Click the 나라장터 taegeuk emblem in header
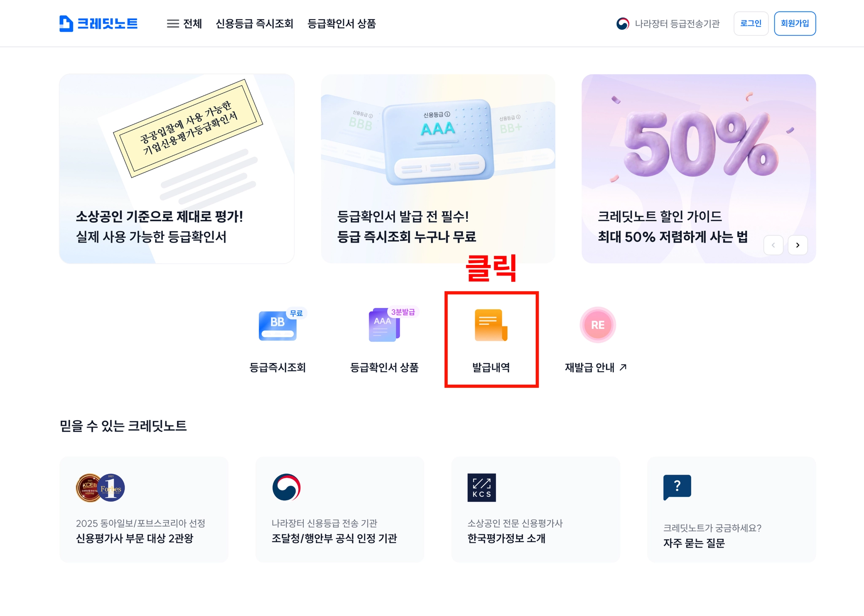The image size is (864, 616). 623,24
